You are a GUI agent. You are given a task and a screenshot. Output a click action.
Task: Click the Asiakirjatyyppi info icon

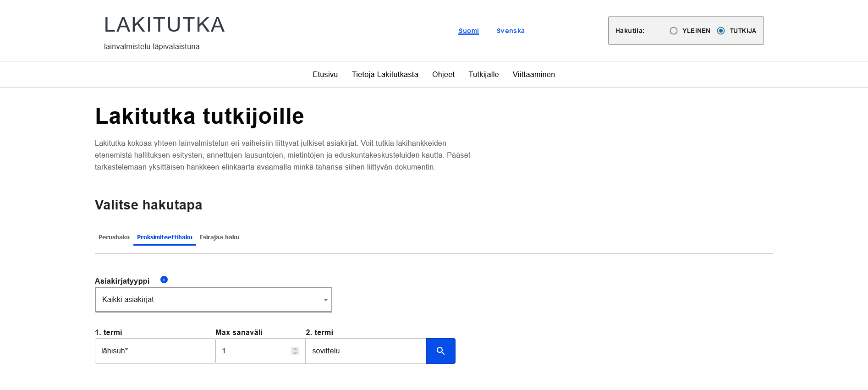click(164, 280)
